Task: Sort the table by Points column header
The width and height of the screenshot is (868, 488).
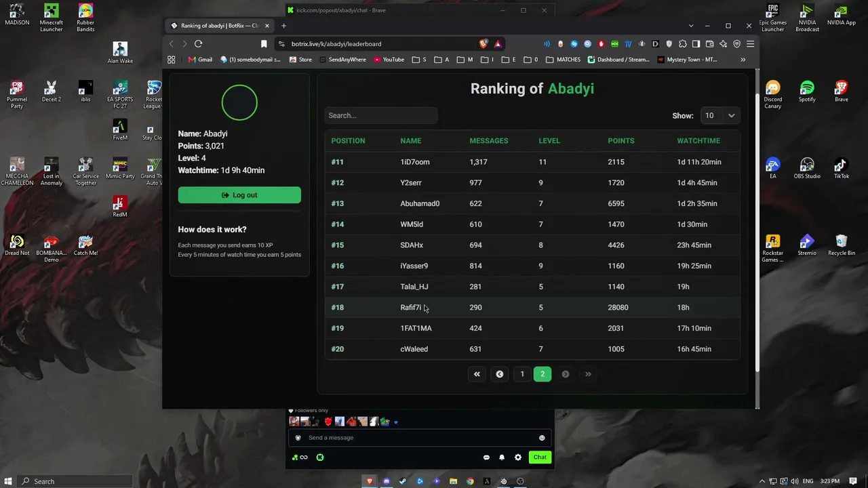Action: [621, 141]
